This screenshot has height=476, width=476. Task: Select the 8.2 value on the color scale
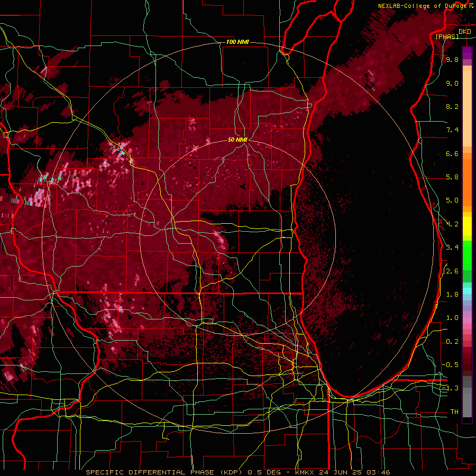452,106
